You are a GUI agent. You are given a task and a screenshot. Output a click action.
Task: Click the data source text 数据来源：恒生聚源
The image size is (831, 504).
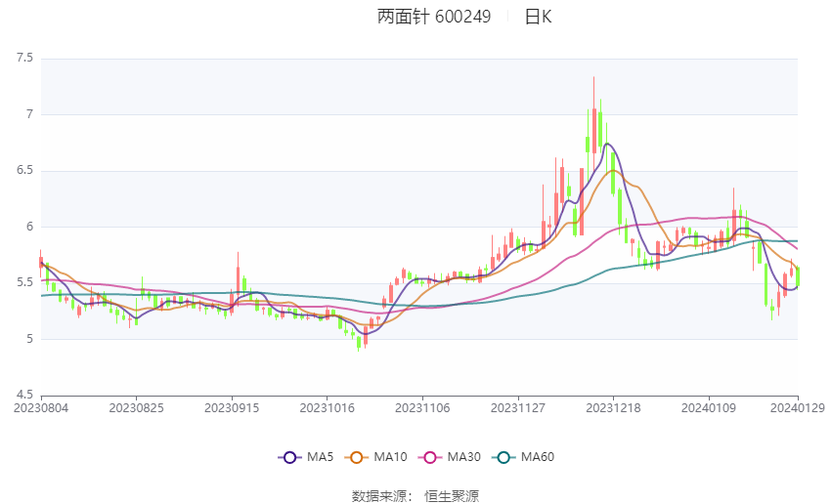pos(415,496)
